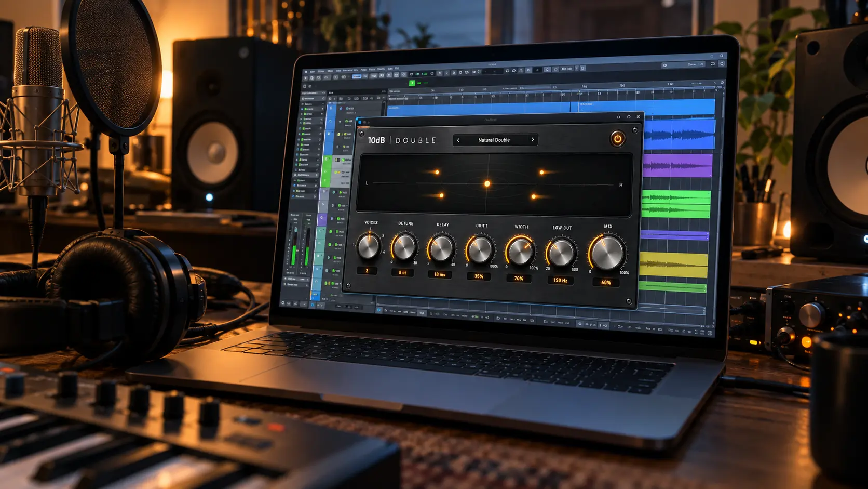Click the VOICES knob
Viewport: 868px width, 489px height.
click(x=369, y=247)
